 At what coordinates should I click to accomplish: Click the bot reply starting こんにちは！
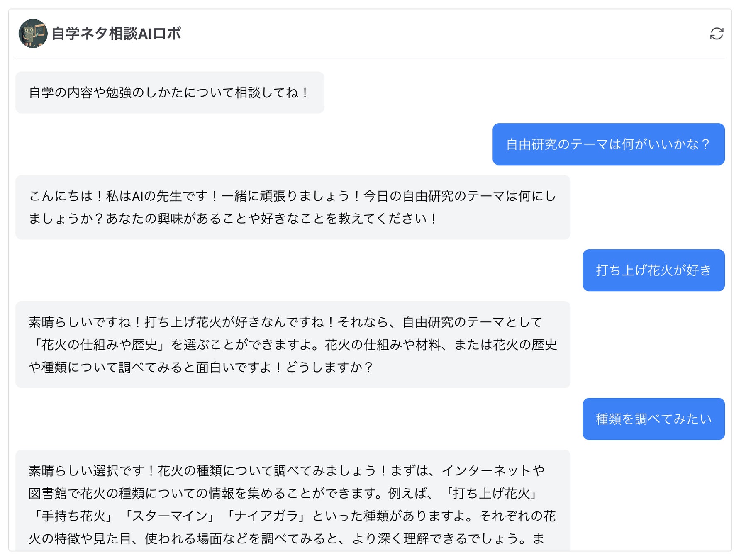(x=293, y=207)
